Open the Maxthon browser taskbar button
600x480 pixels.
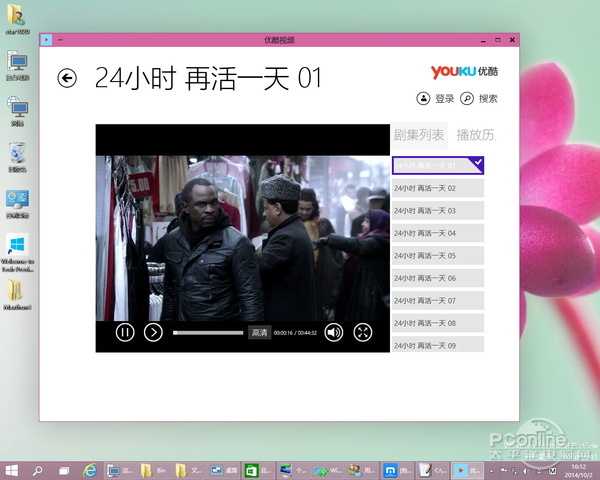pos(397,470)
